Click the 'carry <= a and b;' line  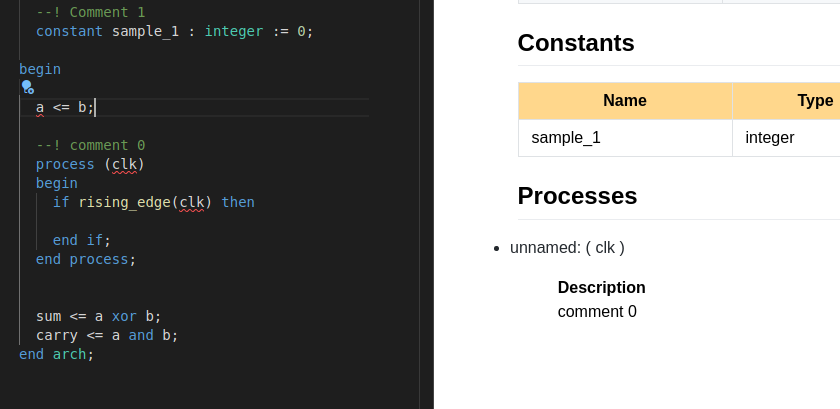pyautogui.click(x=106, y=335)
